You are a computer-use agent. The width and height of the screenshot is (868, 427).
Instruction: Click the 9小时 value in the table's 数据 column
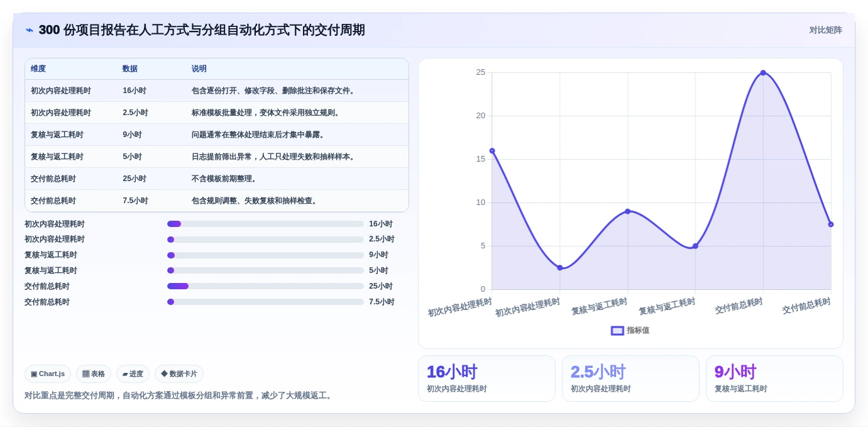[x=133, y=135]
